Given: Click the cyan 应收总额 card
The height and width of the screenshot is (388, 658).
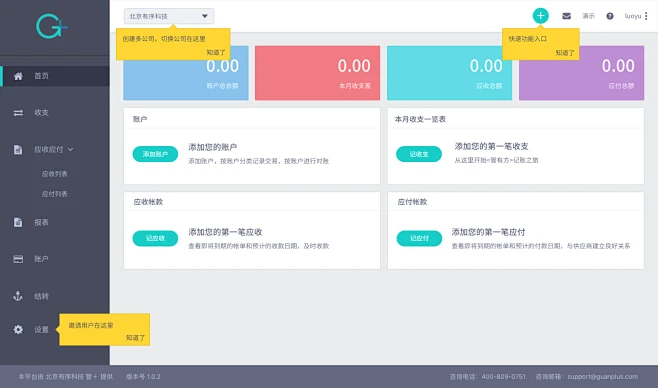Looking at the screenshot, I should 449,73.
